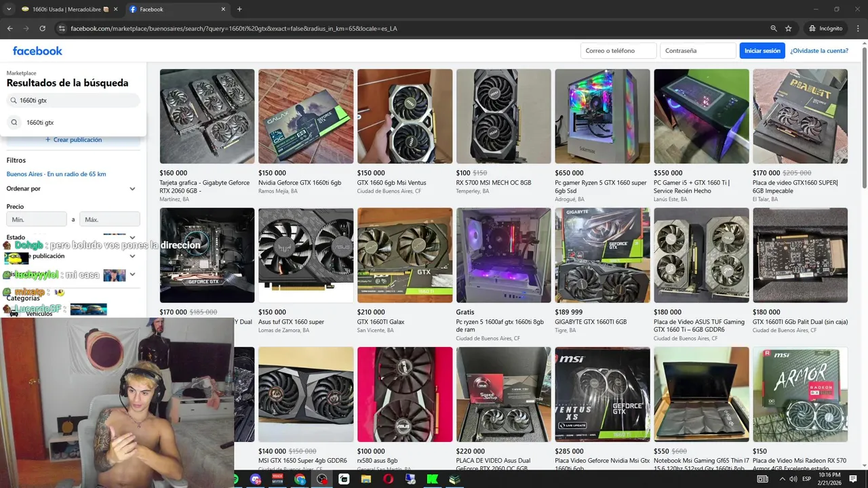The width and height of the screenshot is (868, 488).
Task: Open Gigabyte Geforce RTX 2060 6GB listing
Action: (207, 136)
